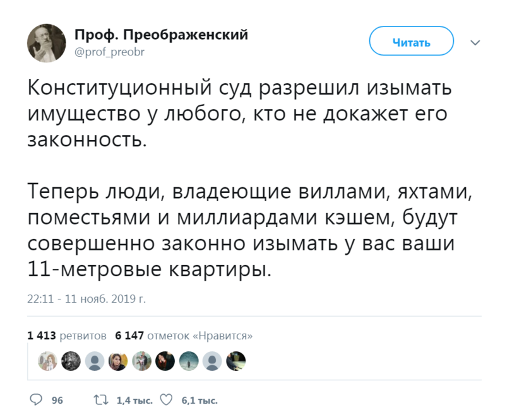Select the fourth liker avatar, a dark-haired woman

point(119,361)
